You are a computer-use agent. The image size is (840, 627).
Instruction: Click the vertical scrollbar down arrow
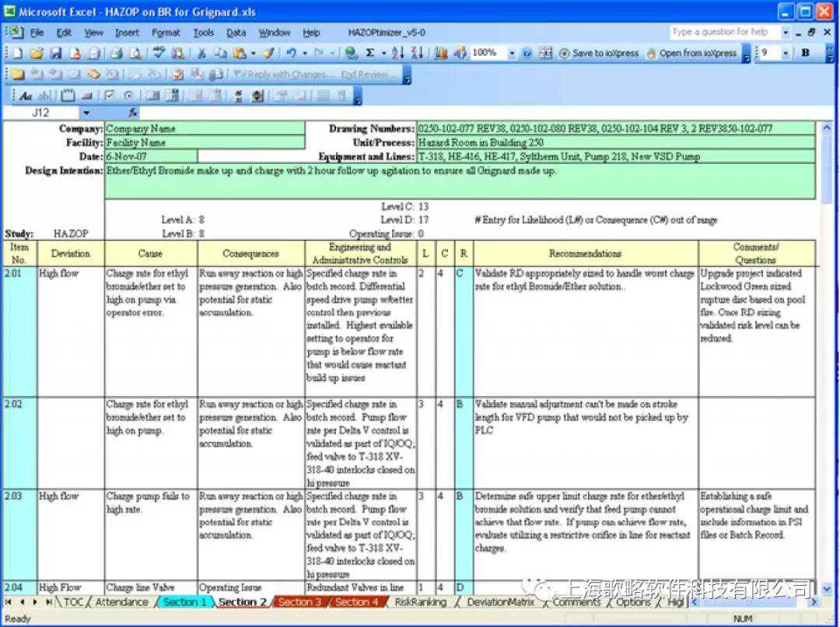coord(826,589)
